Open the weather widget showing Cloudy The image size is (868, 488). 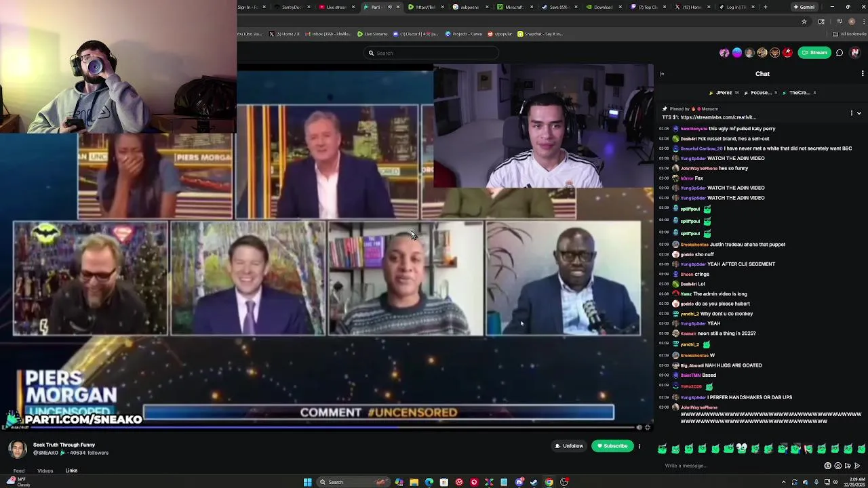click(19, 482)
